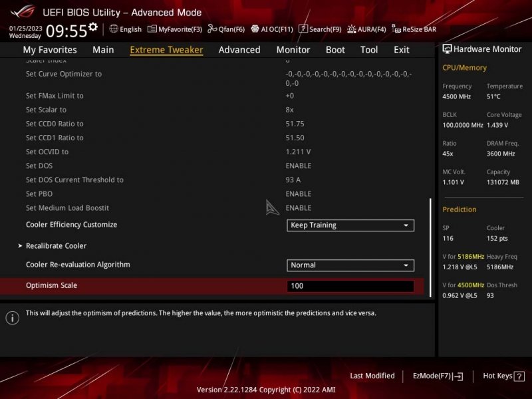Click the 09:55 clock display

(x=66, y=31)
